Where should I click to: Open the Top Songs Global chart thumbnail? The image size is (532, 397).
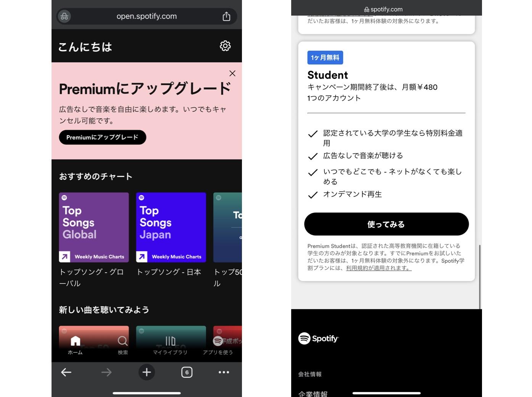pos(94,228)
